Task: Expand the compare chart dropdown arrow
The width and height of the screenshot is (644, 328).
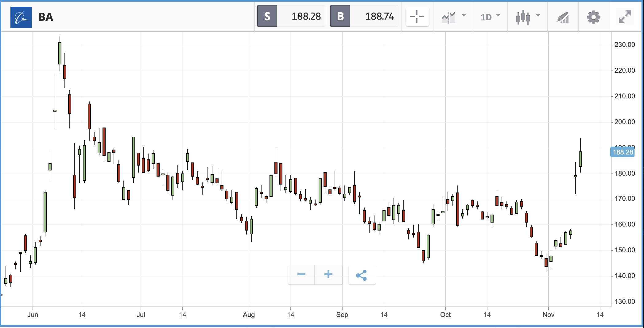Action: click(464, 15)
